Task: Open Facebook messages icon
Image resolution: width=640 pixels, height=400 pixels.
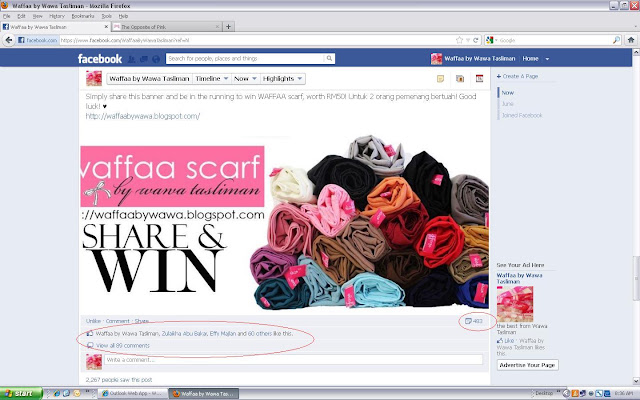Action: pyautogui.click(x=144, y=59)
